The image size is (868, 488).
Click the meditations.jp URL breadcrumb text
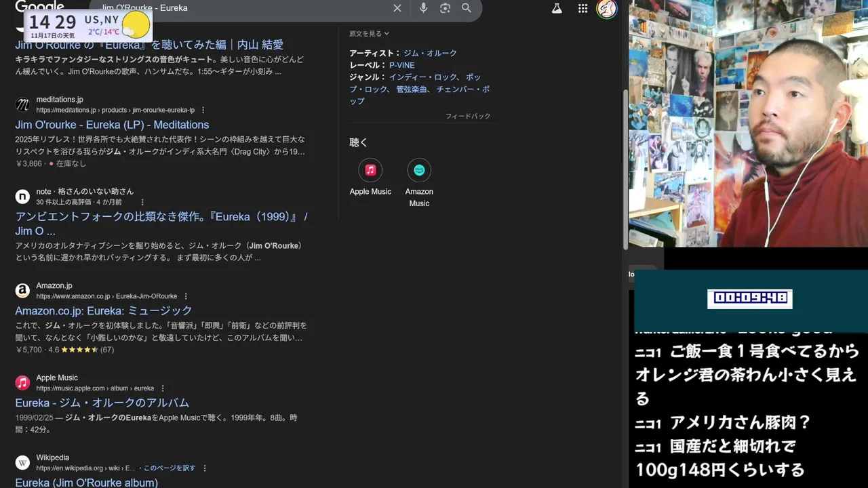point(115,110)
